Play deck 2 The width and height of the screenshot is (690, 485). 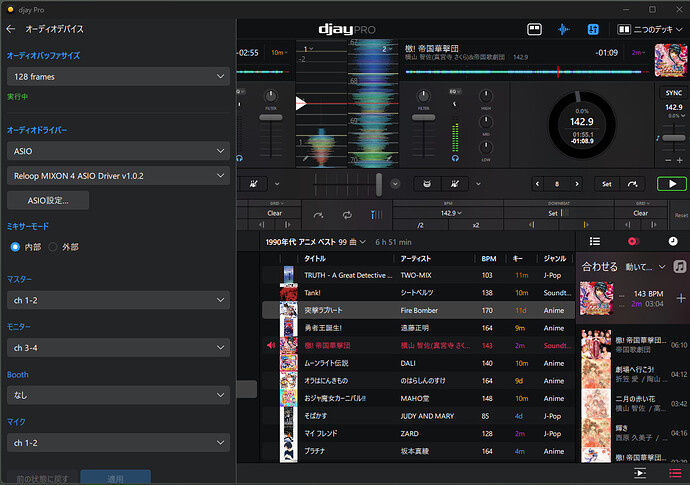click(x=672, y=184)
